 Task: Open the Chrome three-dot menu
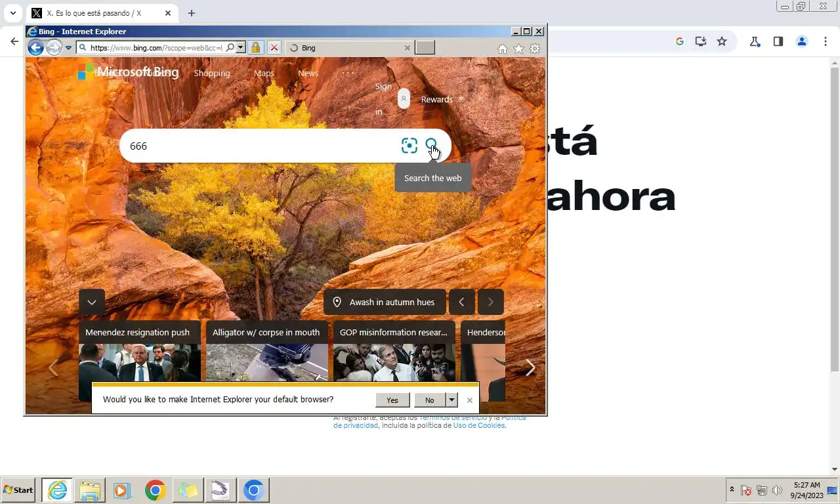point(826,41)
